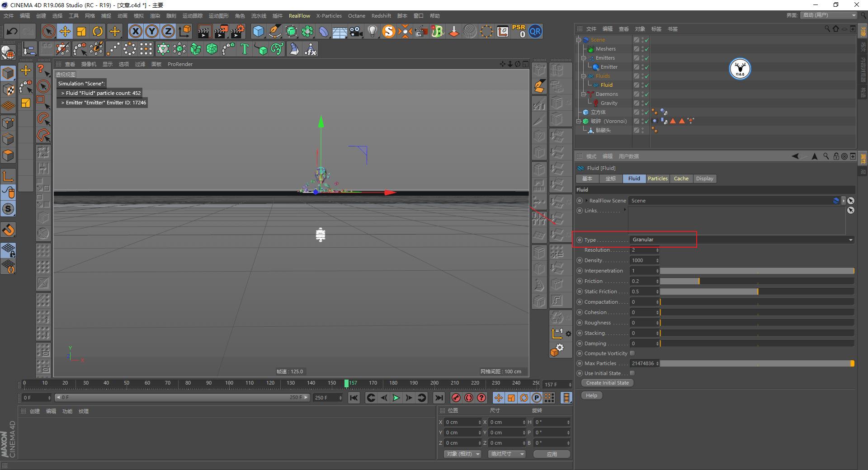Select the pen spline tool
868x470 pixels.
click(274, 31)
